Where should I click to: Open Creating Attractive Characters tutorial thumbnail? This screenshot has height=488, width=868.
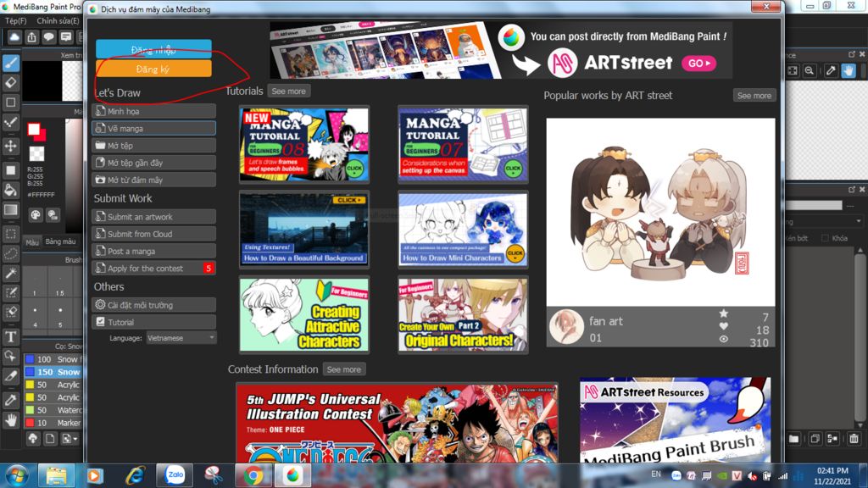[x=304, y=314]
